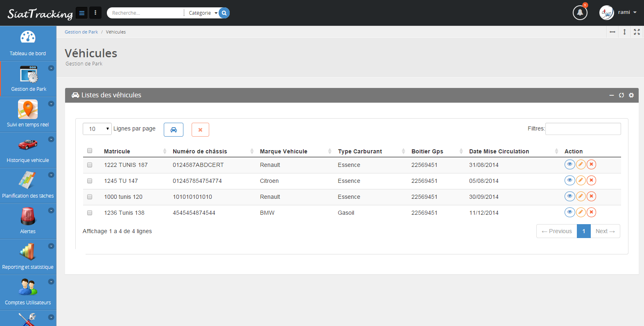View details of 1245 TU 147

[569, 180]
